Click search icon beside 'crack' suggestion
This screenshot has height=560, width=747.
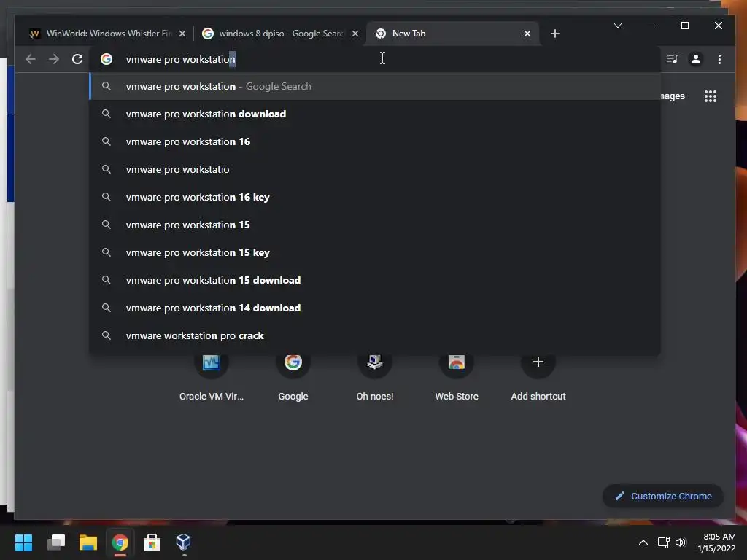(x=107, y=335)
